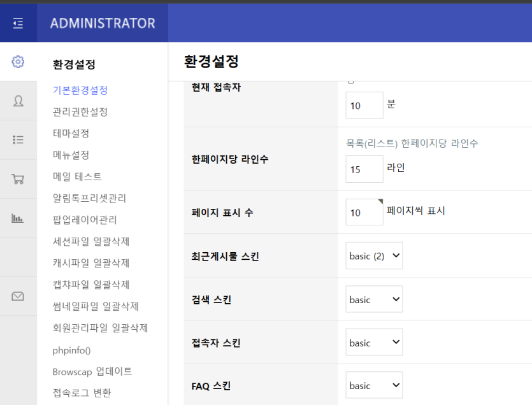
Task: Open Browscap 업데이트 link
Action: point(92,371)
